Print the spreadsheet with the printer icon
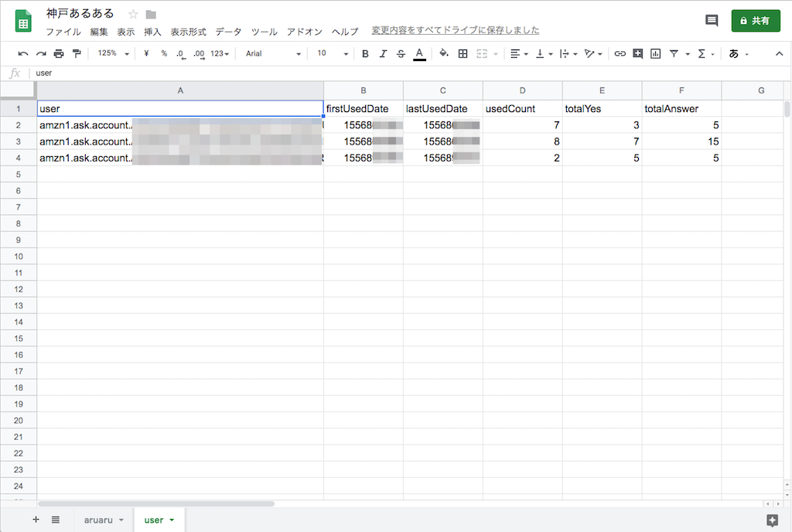This screenshot has height=532, width=792. tap(59, 53)
